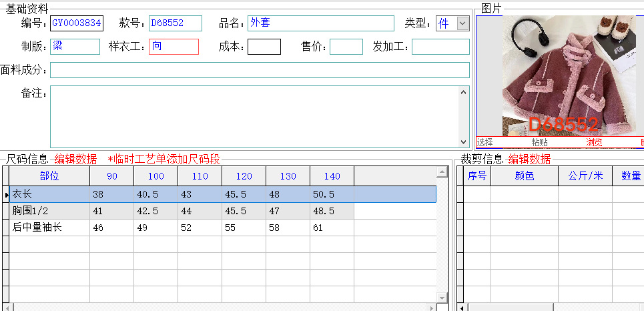This screenshot has width=644, height=311.
Task: Click the 款号 field D68552
Action: coord(176,23)
